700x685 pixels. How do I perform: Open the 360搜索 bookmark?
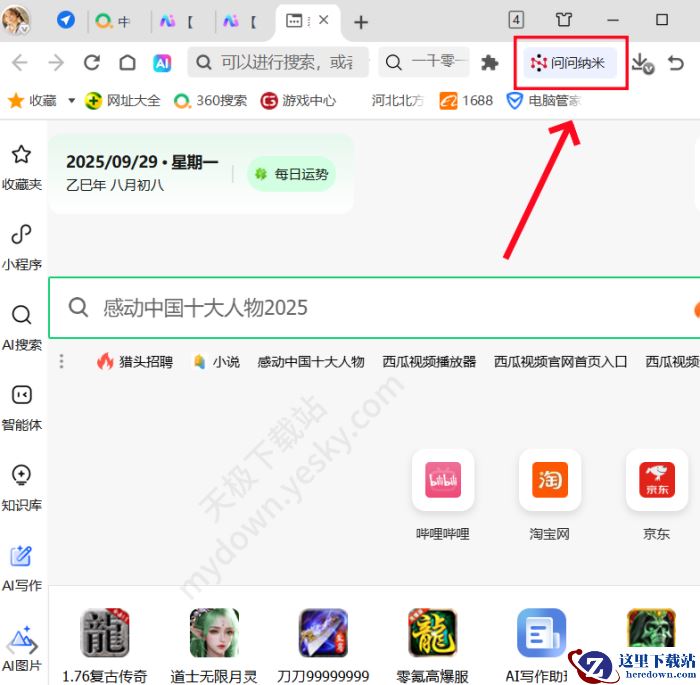click(x=210, y=100)
